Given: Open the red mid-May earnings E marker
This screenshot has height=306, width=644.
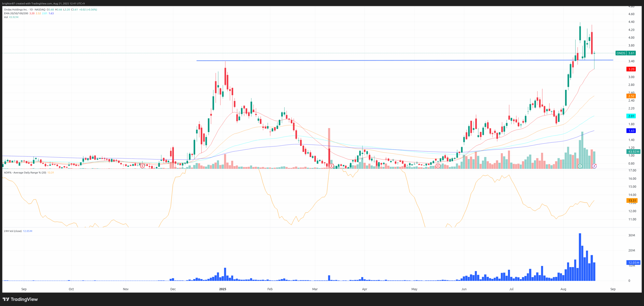Looking at the screenshot, I should point(438,166).
